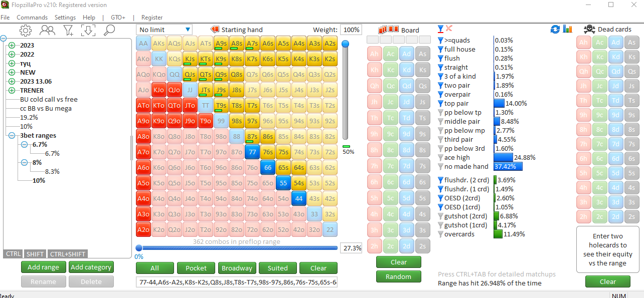Viewport: 644px width, 298px height.
Task: Click the Suited hands button
Action: pyautogui.click(x=278, y=268)
